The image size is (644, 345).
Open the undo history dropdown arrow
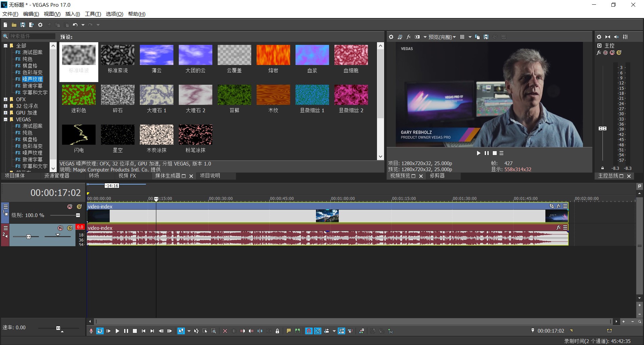(x=83, y=25)
